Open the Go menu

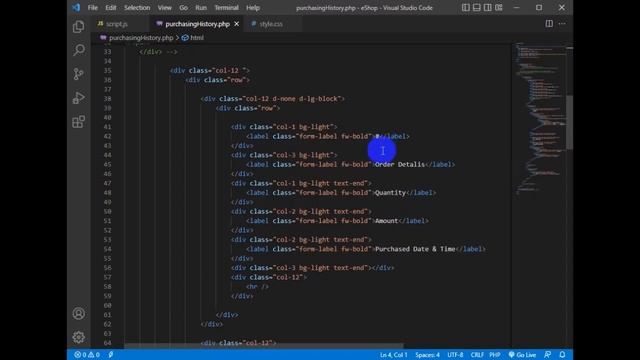click(184, 8)
